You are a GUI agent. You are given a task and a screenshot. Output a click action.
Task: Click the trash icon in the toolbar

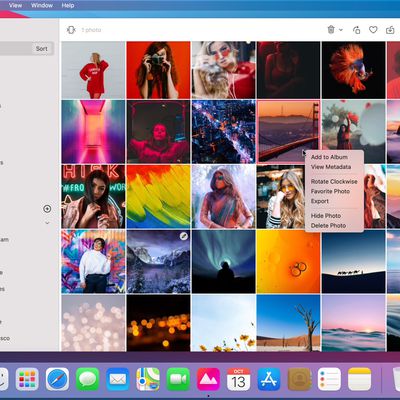pyautogui.click(x=331, y=30)
